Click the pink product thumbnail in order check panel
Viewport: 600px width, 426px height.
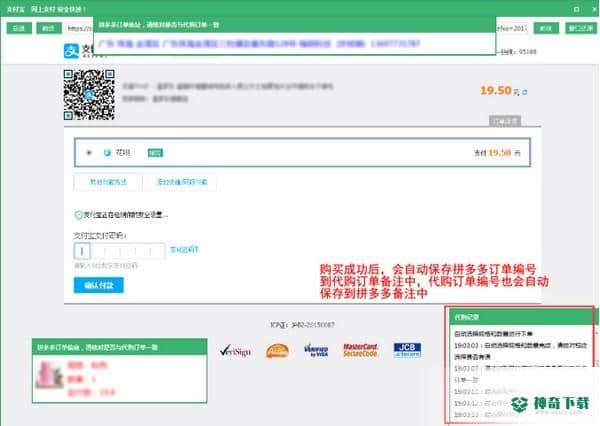[49, 375]
